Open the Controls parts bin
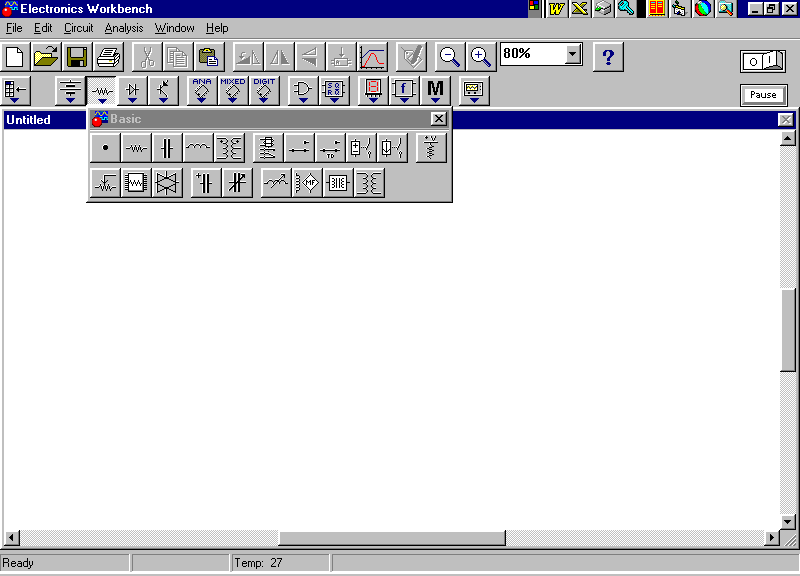The height and width of the screenshot is (576, 800). (404, 90)
